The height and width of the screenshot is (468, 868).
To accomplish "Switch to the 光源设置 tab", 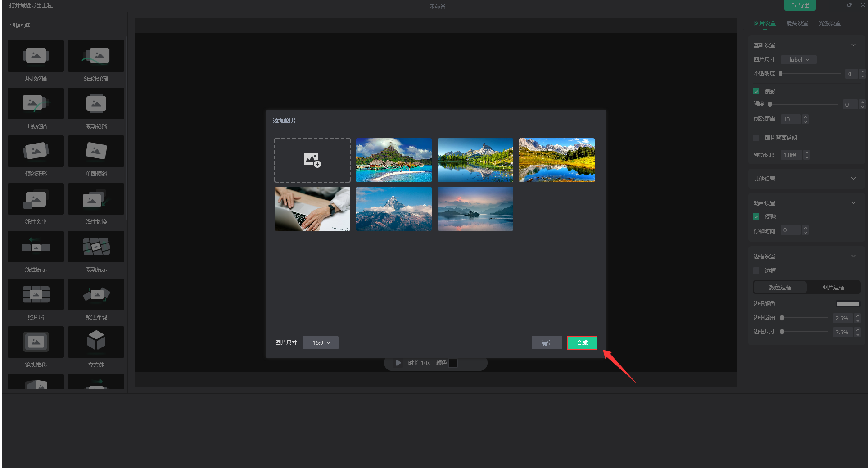I will [829, 23].
